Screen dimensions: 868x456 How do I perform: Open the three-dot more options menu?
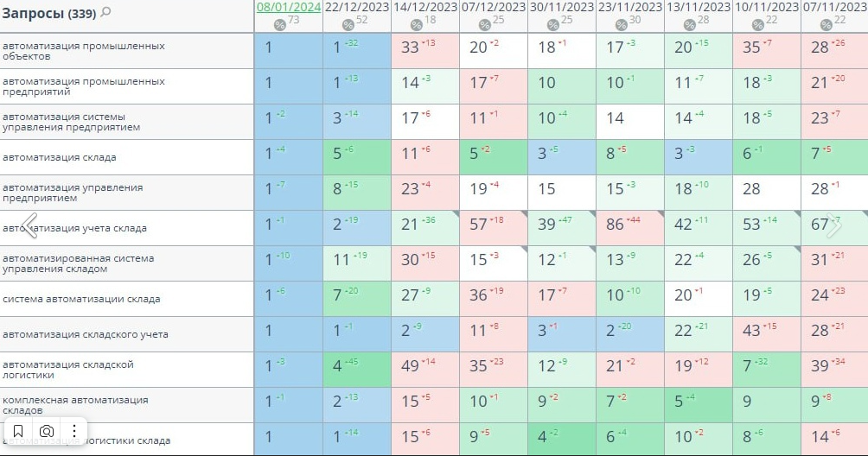pyautogui.click(x=75, y=430)
